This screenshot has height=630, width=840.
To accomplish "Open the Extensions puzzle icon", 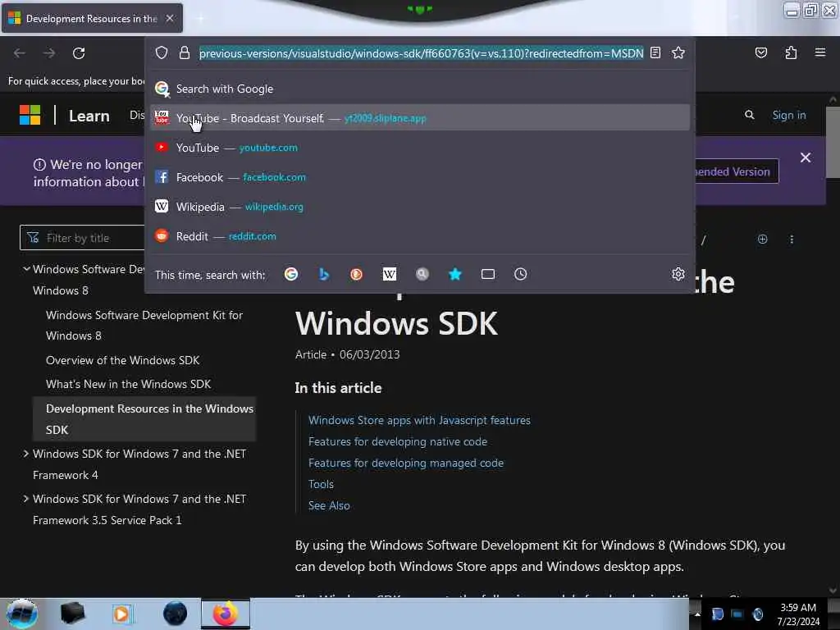I will 791,52.
